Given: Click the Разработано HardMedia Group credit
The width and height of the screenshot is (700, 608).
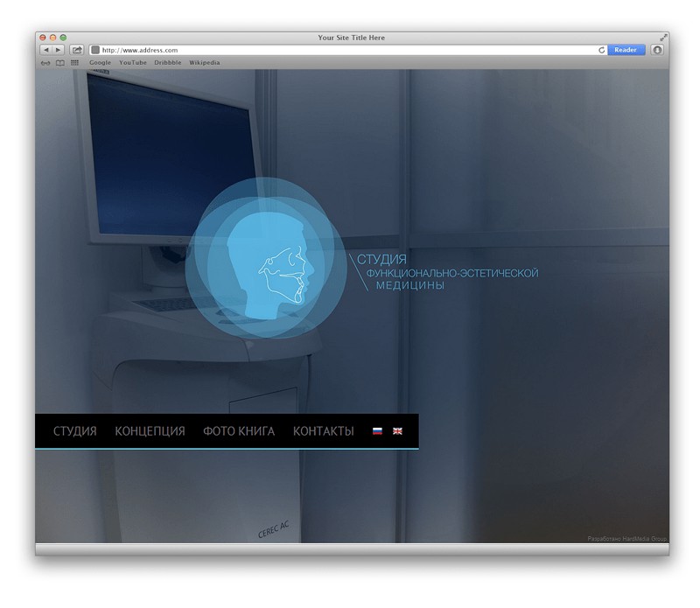Looking at the screenshot, I should pyautogui.click(x=626, y=539).
